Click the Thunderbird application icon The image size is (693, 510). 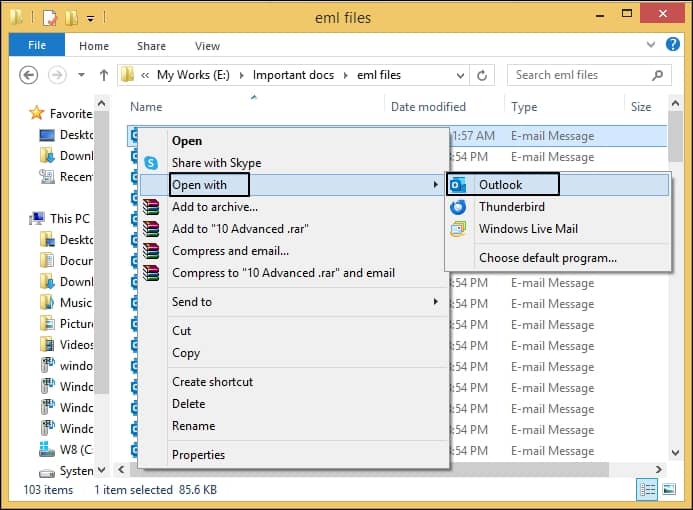coord(458,207)
